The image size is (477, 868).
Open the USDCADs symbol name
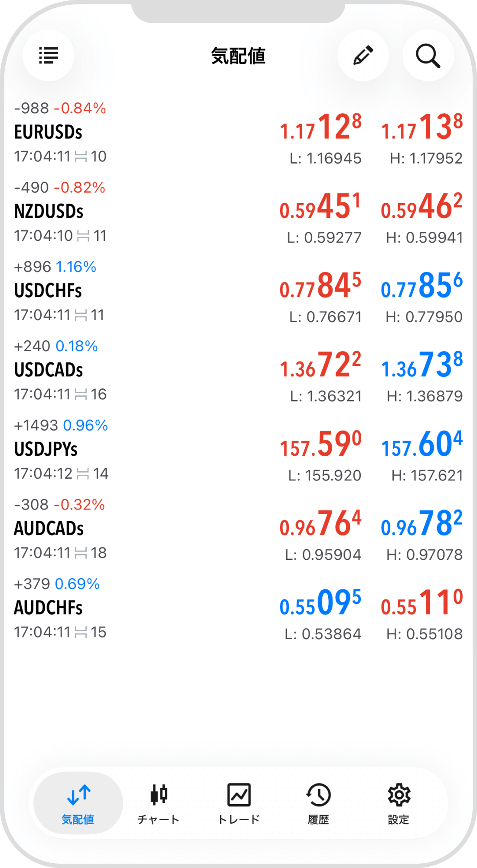(x=49, y=370)
